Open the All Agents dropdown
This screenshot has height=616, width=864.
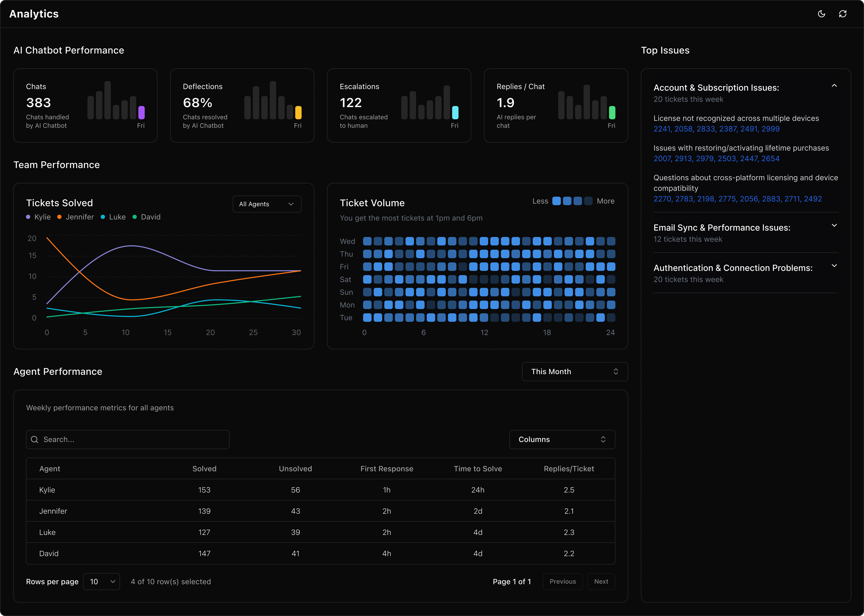pyautogui.click(x=267, y=204)
